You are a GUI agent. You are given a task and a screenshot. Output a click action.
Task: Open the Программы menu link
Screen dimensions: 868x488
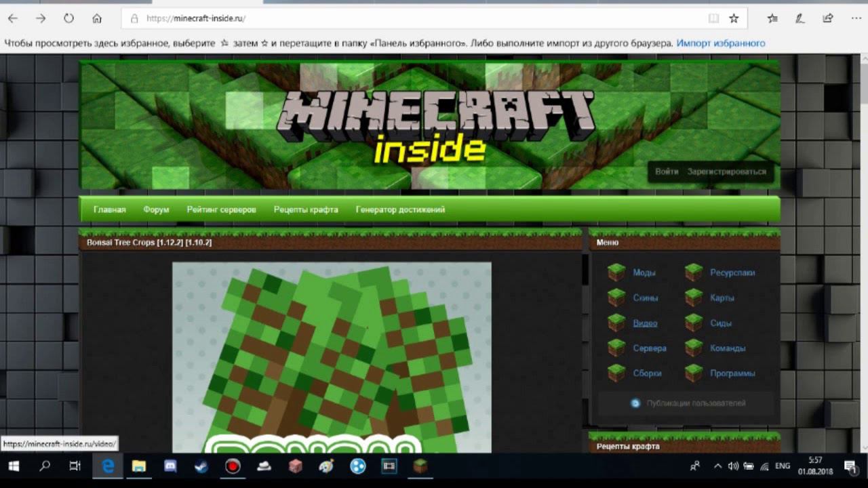(732, 373)
